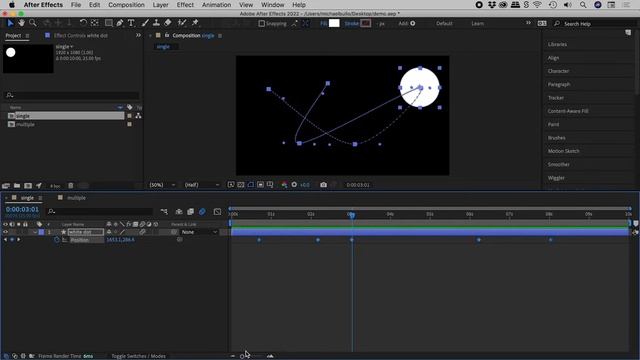Select the Zoom magnifier tool
The width and height of the screenshot is (640, 360).
pos(33,23)
